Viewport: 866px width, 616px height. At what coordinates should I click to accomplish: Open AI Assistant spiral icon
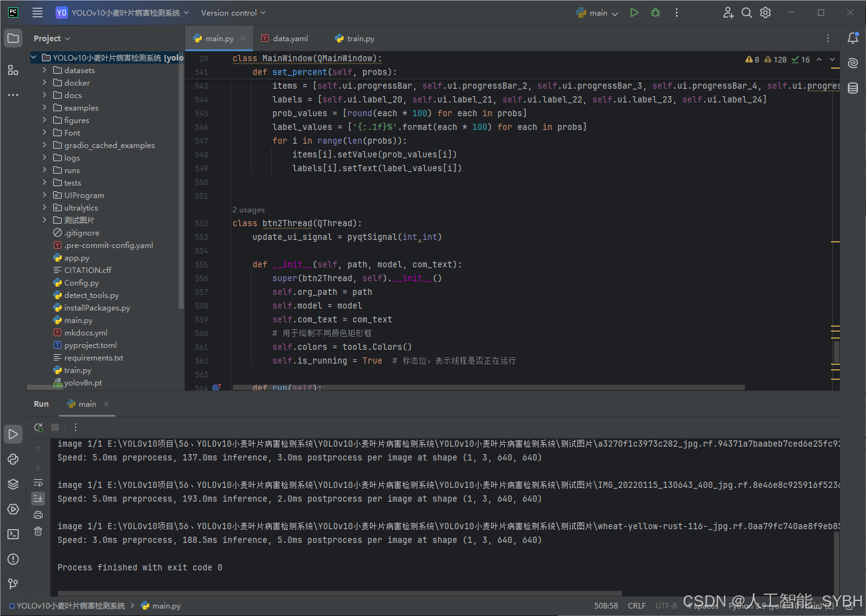point(853,63)
